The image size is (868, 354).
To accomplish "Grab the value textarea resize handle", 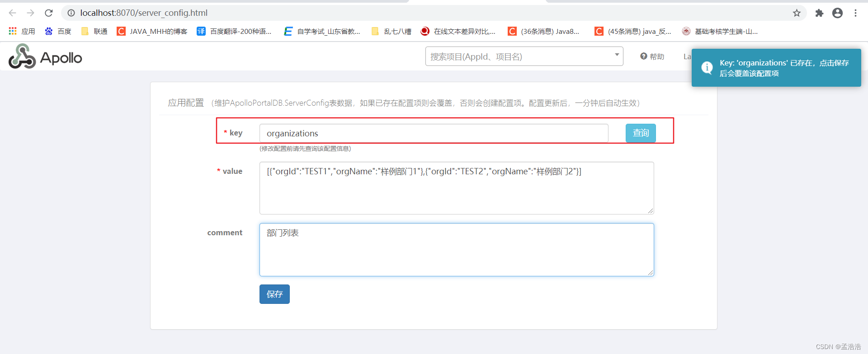I will (651, 211).
